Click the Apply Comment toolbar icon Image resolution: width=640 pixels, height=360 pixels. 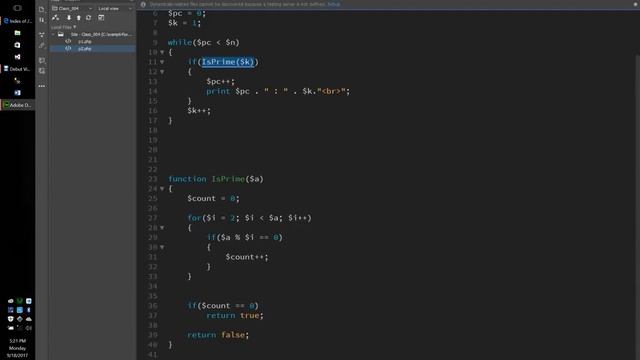tap(42, 60)
